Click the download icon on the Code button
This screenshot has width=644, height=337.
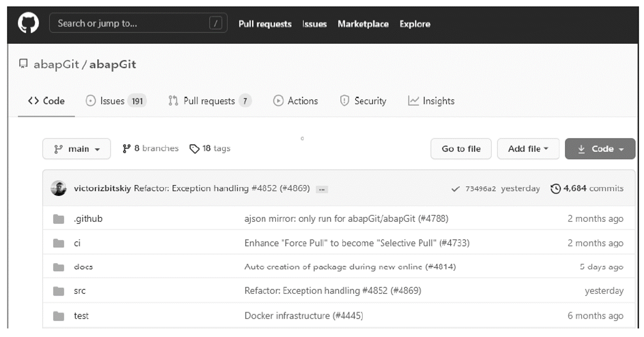pos(581,149)
